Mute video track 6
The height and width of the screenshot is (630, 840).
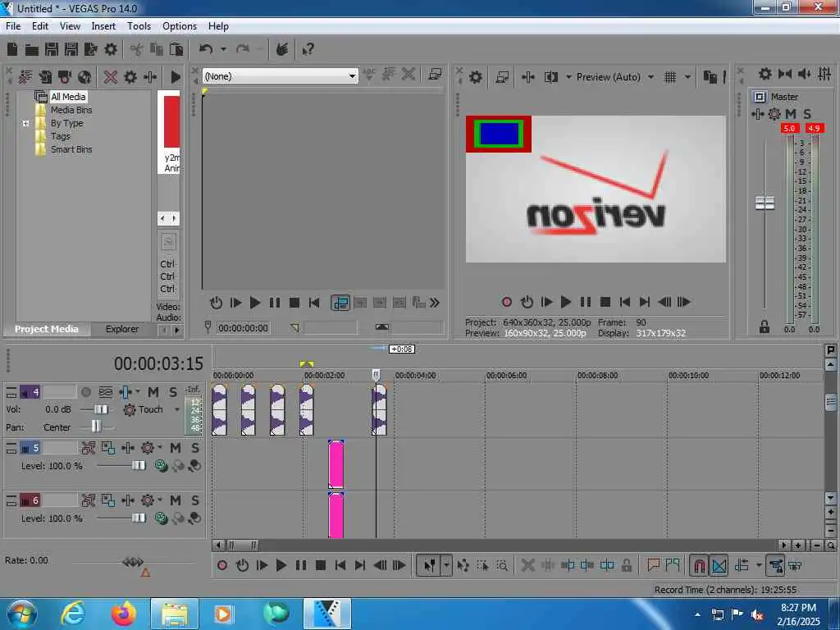click(176, 500)
